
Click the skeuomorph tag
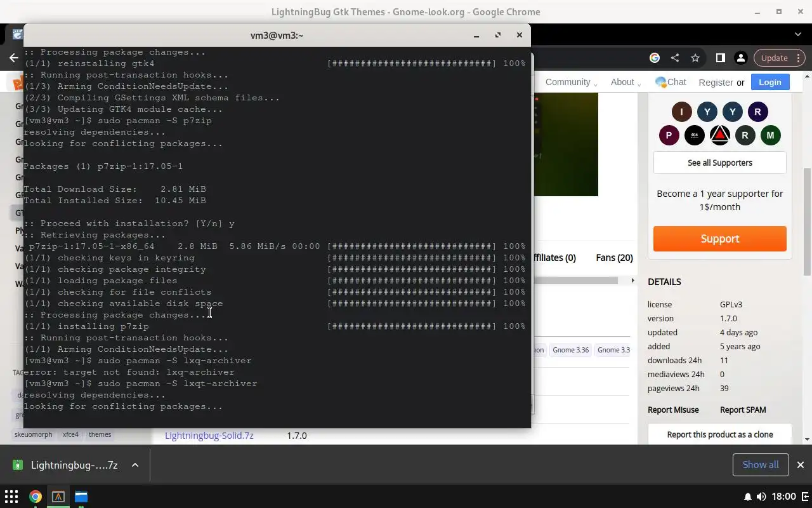pos(34,435)
